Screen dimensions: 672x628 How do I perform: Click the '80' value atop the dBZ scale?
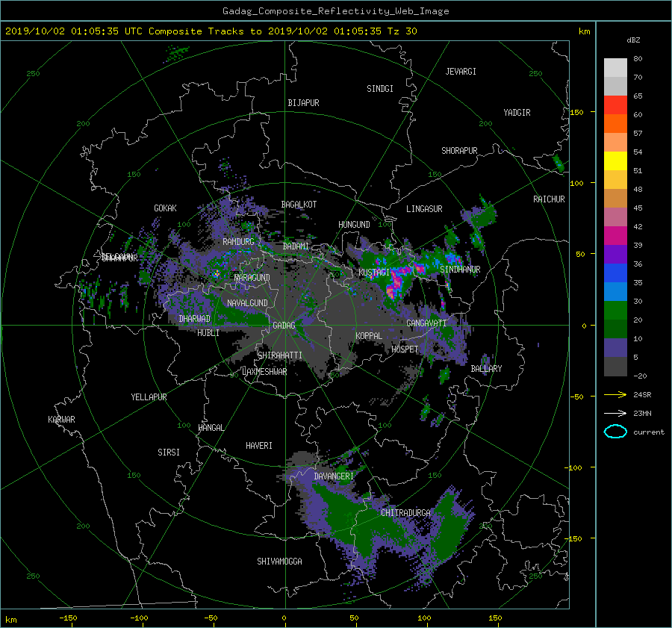(x=638, y=59)
